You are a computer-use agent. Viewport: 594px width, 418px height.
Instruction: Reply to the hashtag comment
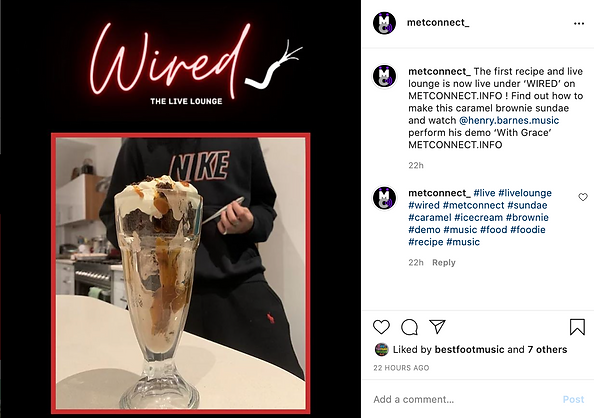click(444, 263)
